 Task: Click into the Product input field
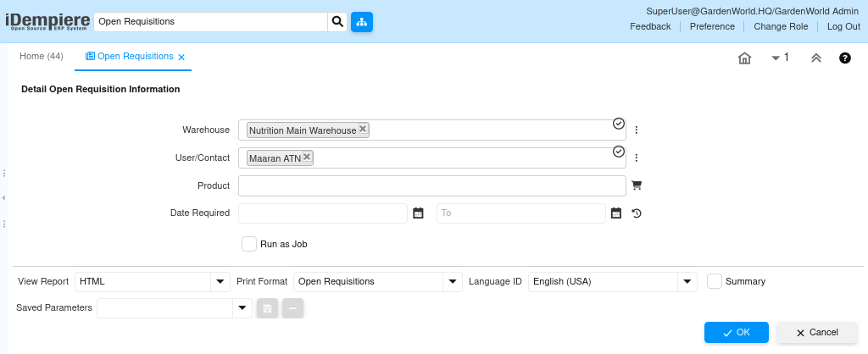431,186
